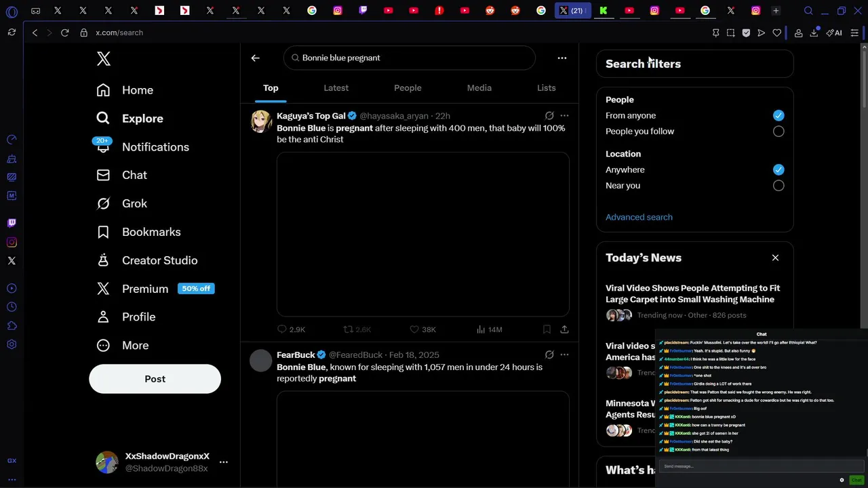Click Grok icon on FearBuck's post
868x488 pixels.
(549, 354)
